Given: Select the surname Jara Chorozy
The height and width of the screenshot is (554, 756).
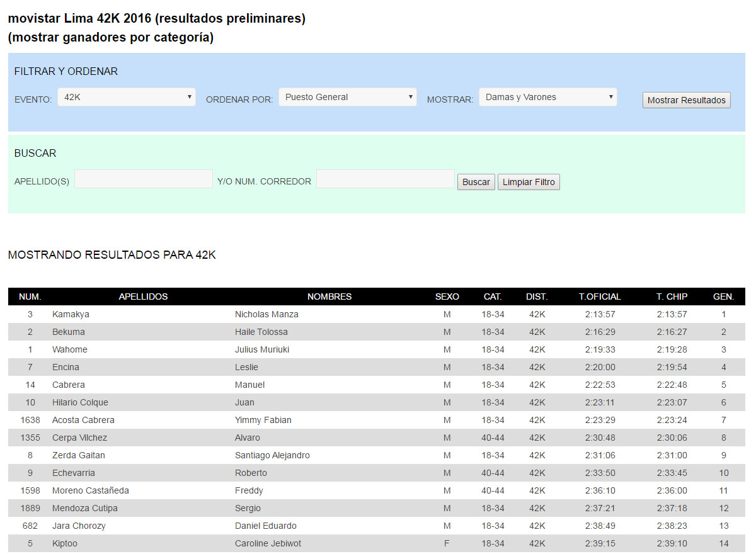Looking at the screenshot, I should [79, 526].
